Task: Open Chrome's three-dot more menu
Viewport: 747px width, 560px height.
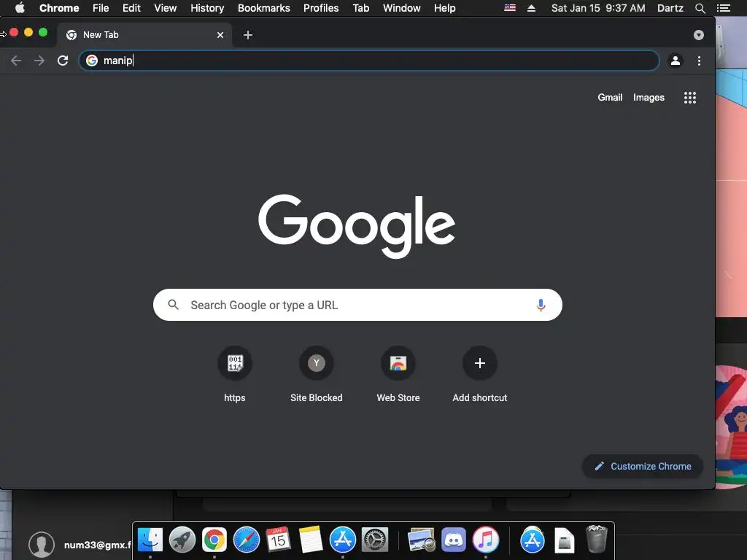Action: coord(699,61)
